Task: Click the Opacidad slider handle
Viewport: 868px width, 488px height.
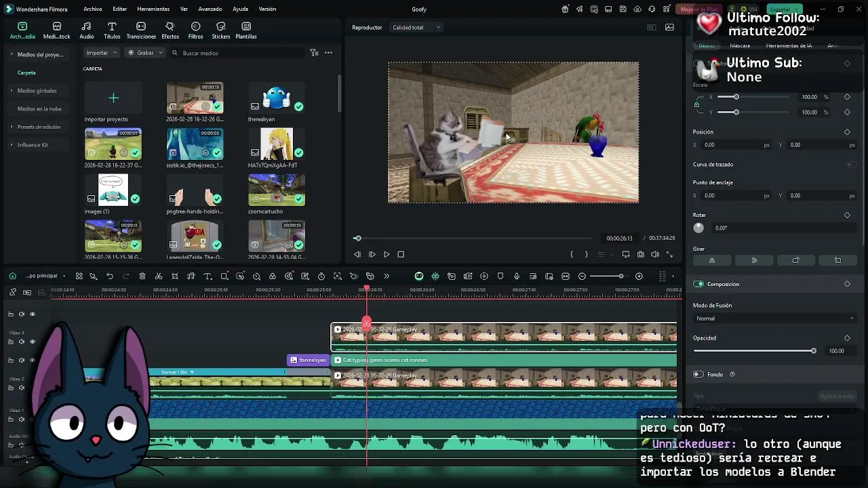Action: pos(813,350)
